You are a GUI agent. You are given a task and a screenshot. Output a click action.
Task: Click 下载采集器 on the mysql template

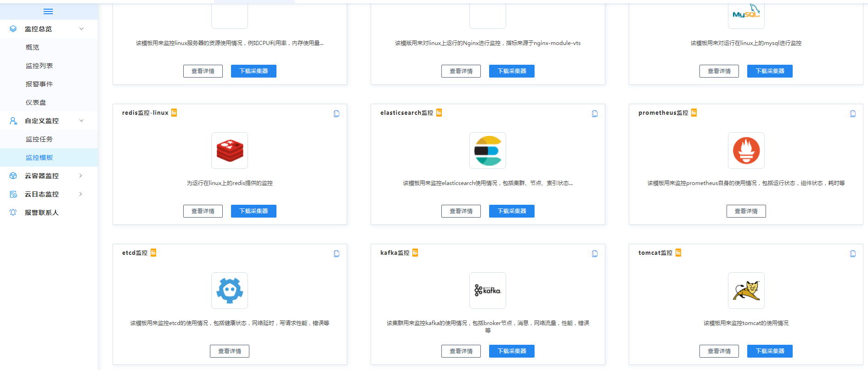(x=770, y=71)
